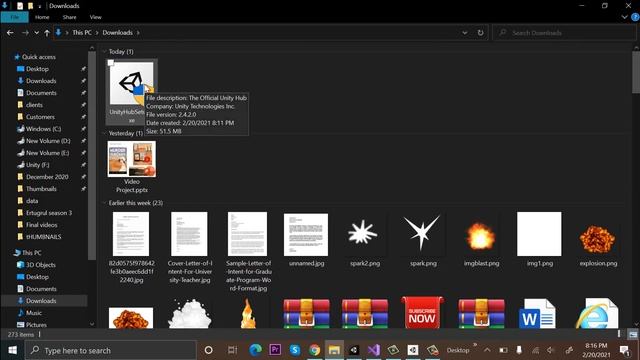
Task: Select the Cover-Letter-of-Intent jpg file
Action: (x=189, y=247)
